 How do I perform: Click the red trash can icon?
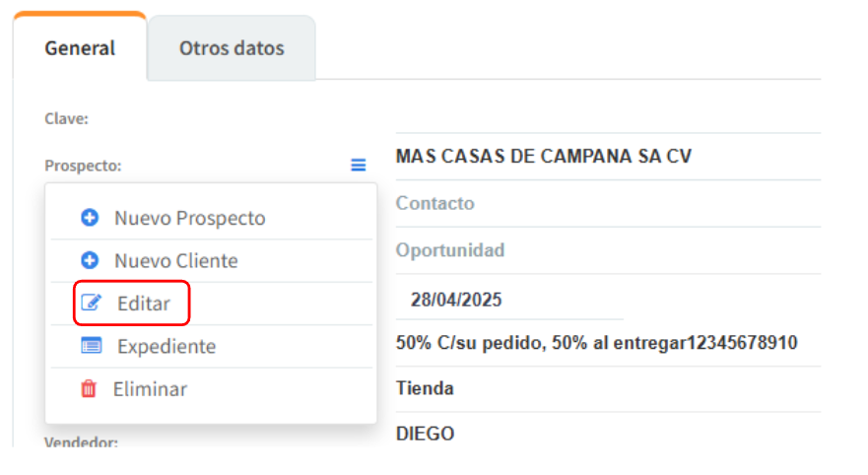pyautogui.click(x=89, y=389)
